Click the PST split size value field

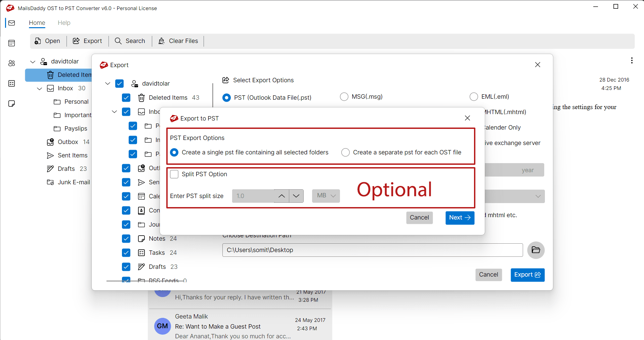tap(253, 196)
